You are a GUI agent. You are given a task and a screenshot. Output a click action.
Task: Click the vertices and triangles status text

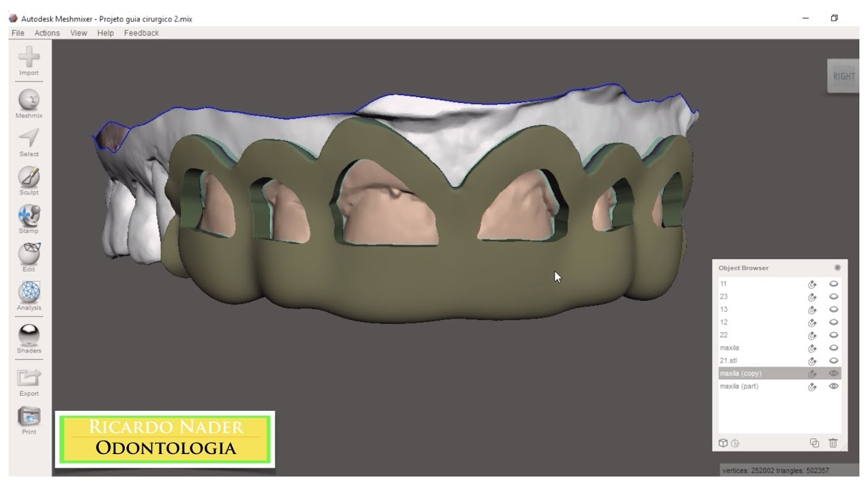pos(776,470)
